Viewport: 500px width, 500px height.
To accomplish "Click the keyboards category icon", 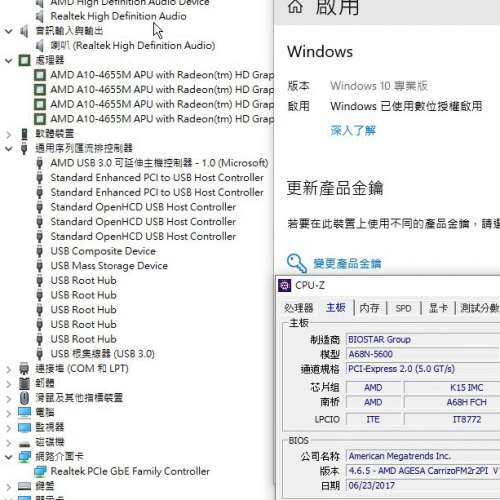I will tap(24, 486).
